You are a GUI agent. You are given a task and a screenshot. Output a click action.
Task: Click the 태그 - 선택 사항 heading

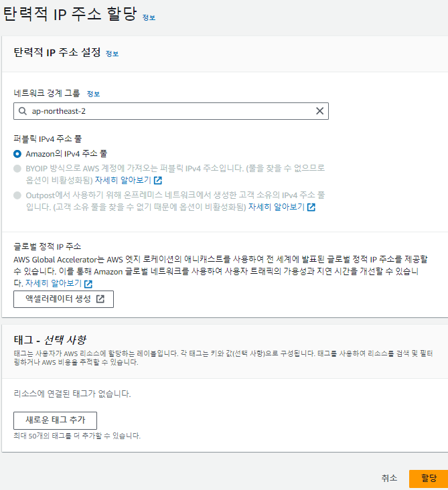(x=50, y=339)
